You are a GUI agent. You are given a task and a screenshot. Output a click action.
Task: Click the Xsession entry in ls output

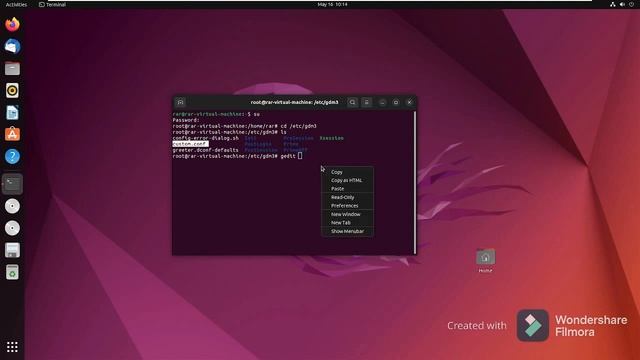(331, 138)
